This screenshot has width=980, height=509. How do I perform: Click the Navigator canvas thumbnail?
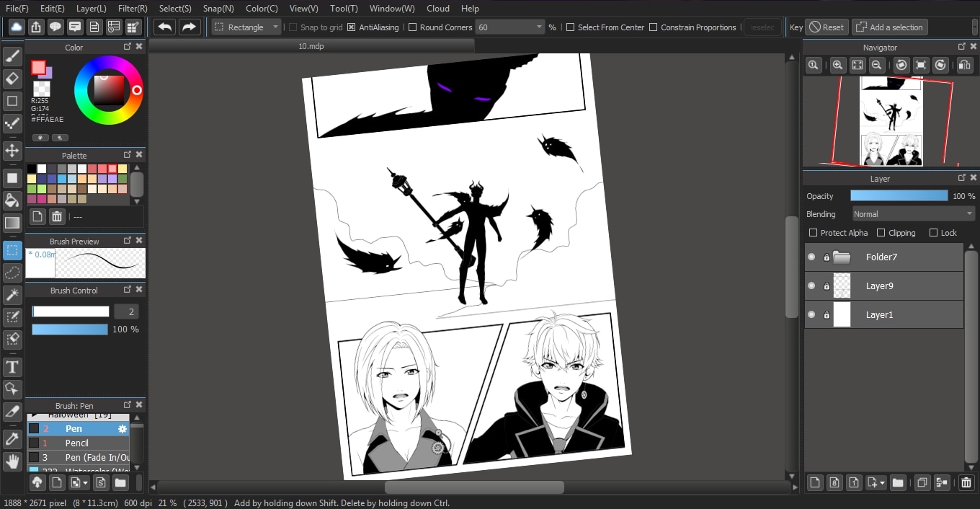pyautogui.click(x=891, y=121)
